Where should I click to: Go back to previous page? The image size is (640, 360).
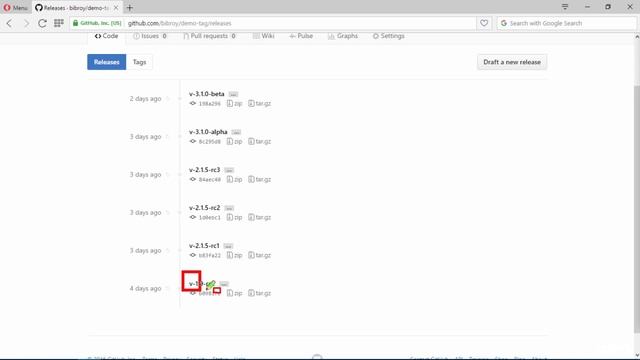pos(9,23)
